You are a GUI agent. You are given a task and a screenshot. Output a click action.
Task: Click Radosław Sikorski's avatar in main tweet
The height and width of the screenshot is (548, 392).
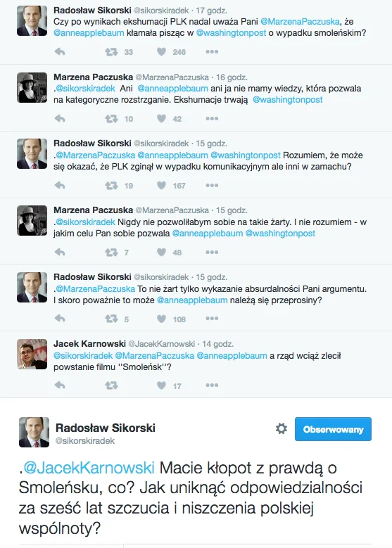(x=34, y=432)
